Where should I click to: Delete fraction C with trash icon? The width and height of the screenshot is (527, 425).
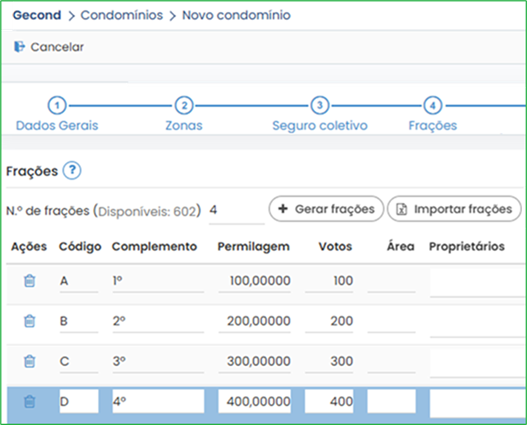coord(30,361)
